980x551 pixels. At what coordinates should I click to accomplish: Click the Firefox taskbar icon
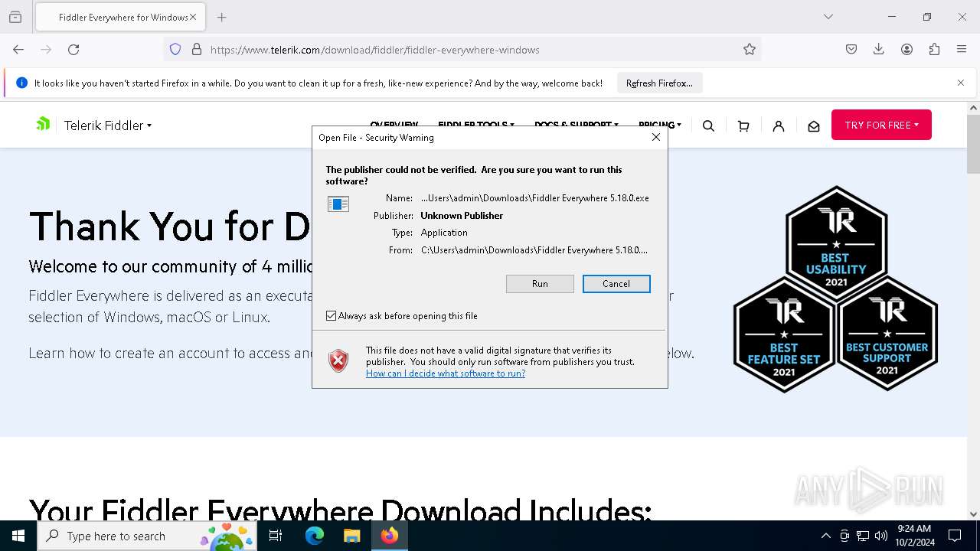(390, 536)
